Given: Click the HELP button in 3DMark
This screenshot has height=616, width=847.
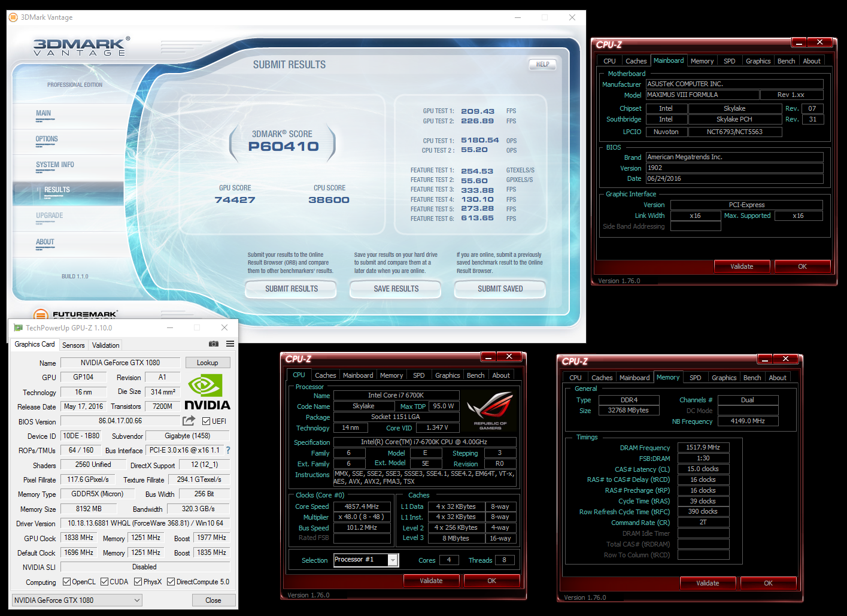Looking at the screenshot, I should click(542, 64).
